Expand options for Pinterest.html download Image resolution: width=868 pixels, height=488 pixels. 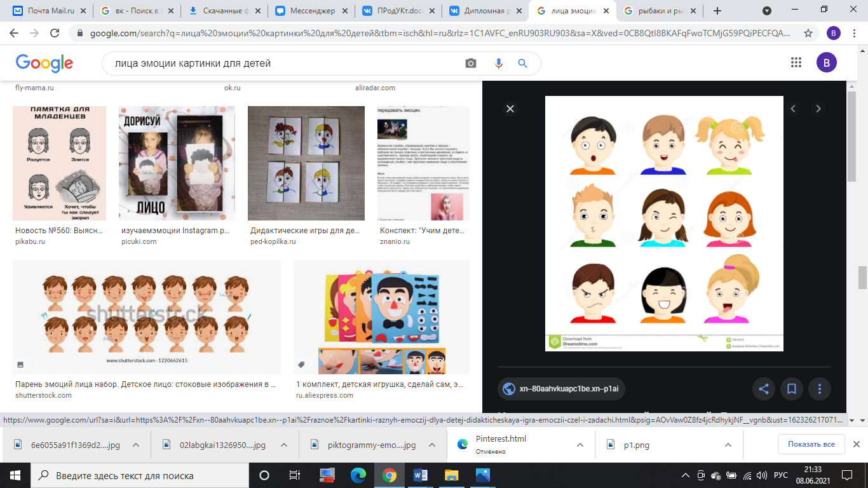(x=580, y=445)
